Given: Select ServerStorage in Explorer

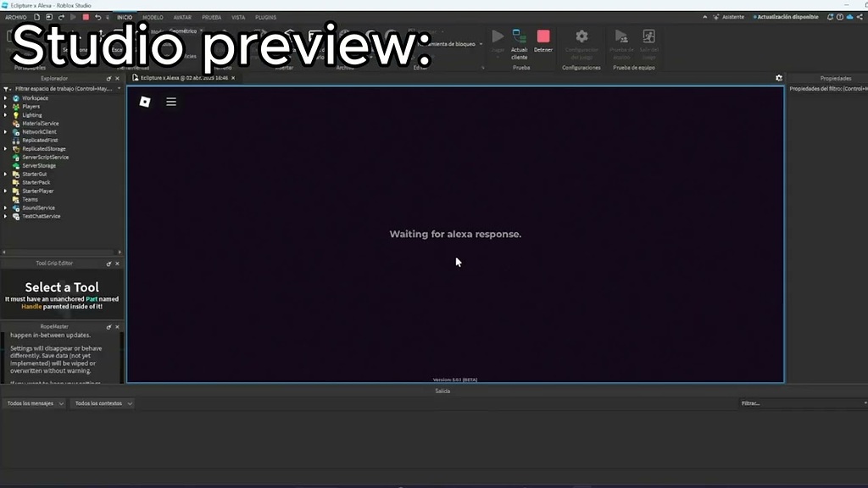Looking at the screenshot, I should [39, 165].
